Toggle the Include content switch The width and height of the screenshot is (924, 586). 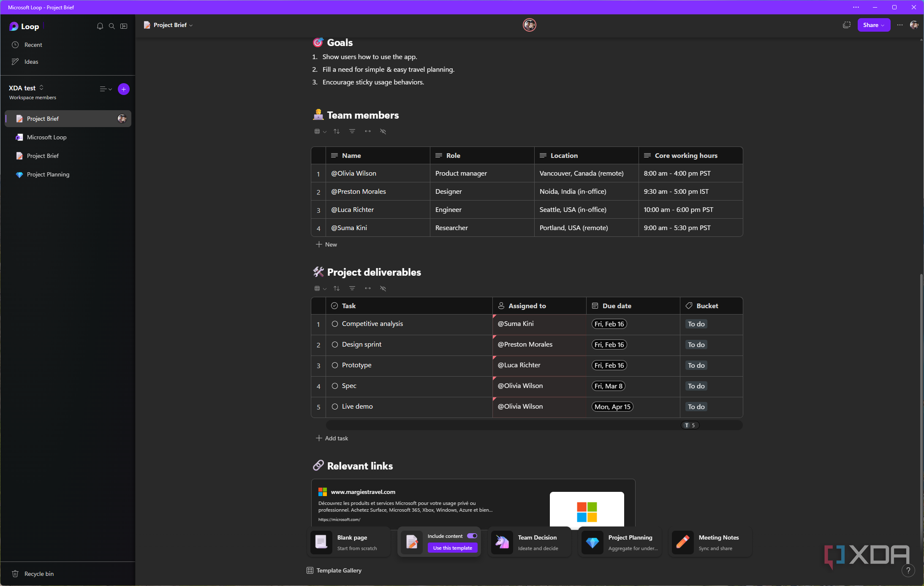(472, 536)
